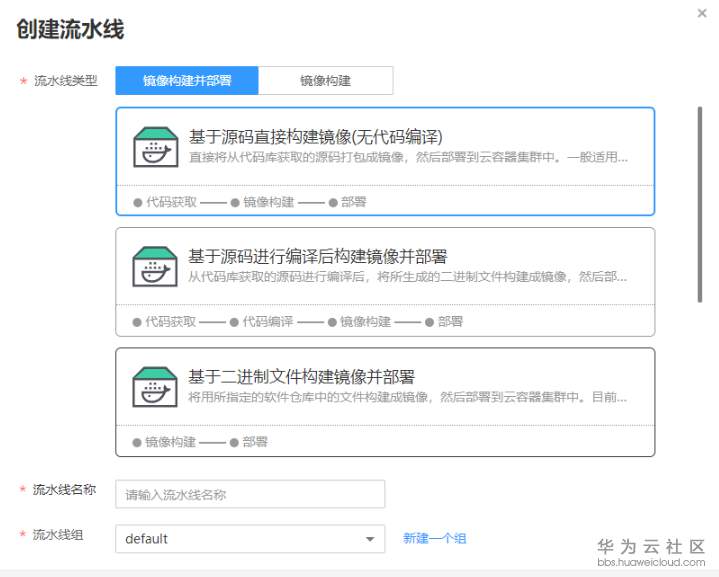719x577 pixels.
Task: Click the docker icon of 基于源码直接构建镜像 card
Action: [x=155, y=147]
